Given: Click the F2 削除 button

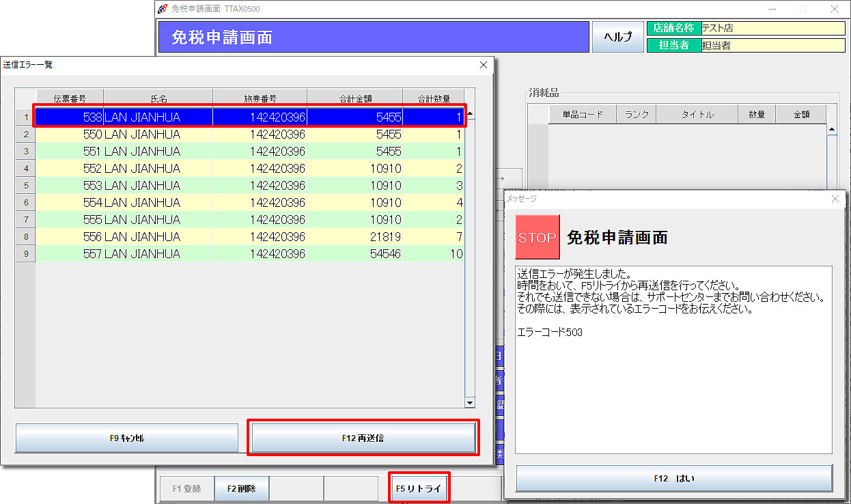Looking at the screenshot, I should point(242,489).
